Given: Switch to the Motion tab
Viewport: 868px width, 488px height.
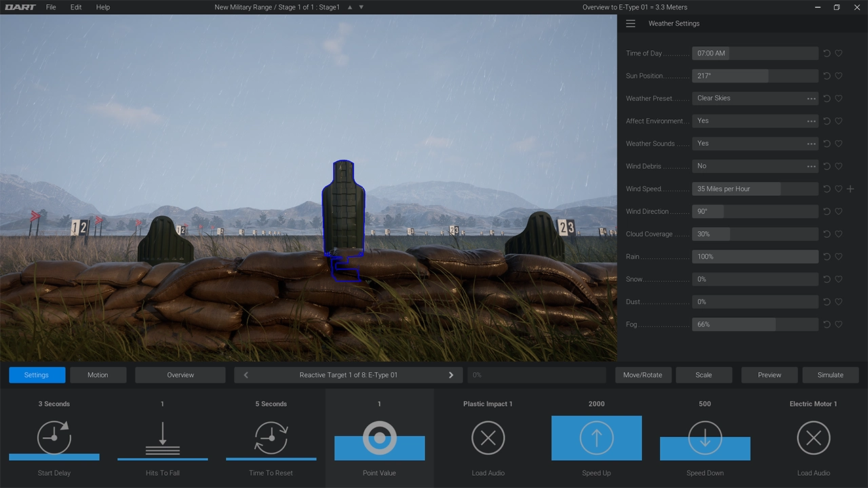Looking at the screenshot, I should point(98,375).
